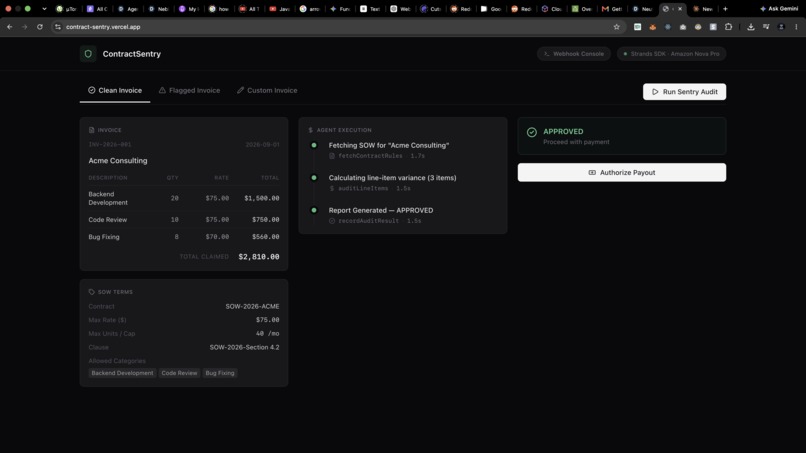Click the profile avatar in Chrome toolbar
The image size is (806, 453).
(x=781, y=27)
